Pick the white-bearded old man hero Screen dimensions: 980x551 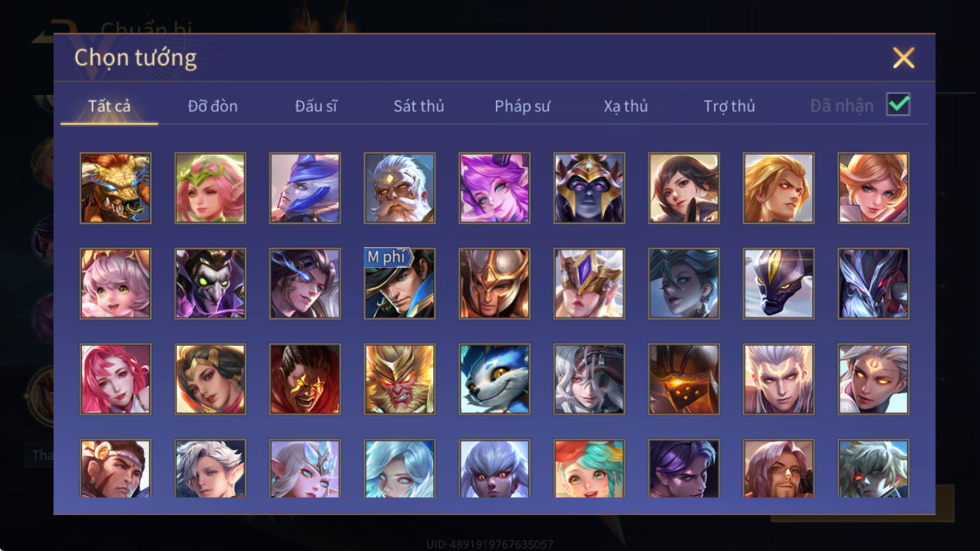pyautogui.click(x=399, y=188)
